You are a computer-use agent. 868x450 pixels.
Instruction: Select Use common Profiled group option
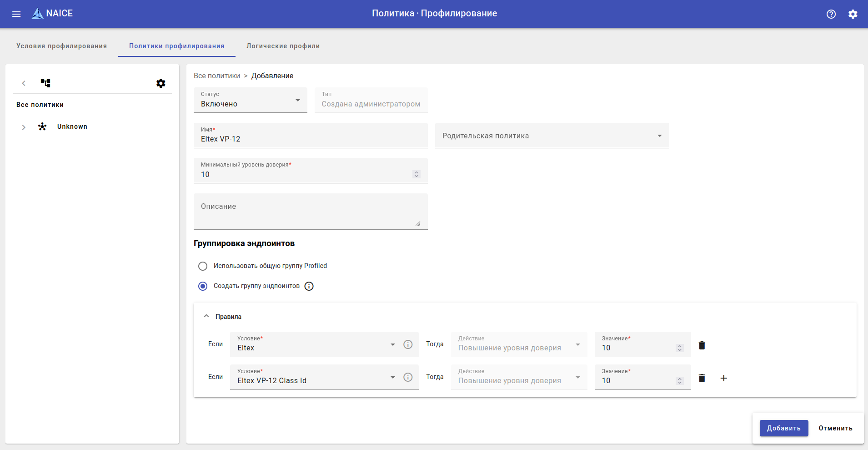coord(203,266)
